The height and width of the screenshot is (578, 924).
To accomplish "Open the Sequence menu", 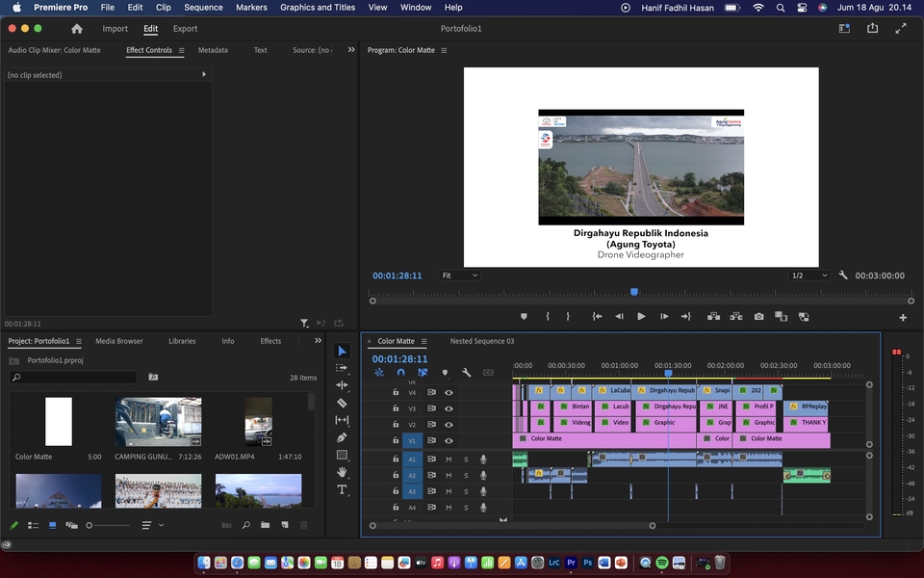I will pos(203,8).
